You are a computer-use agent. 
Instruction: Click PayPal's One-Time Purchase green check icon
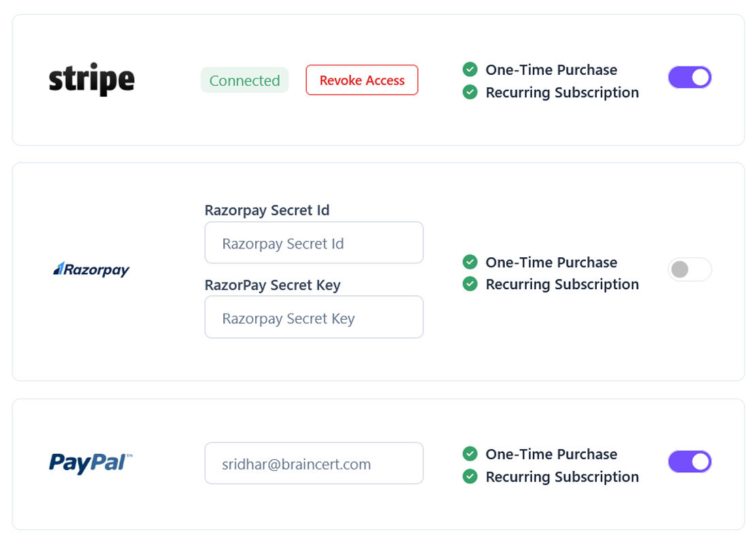(470, 454)
